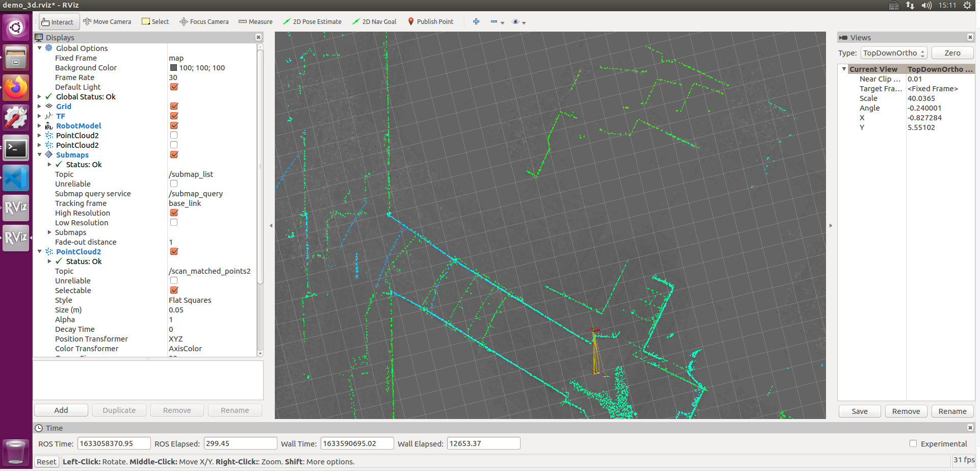980x471 pixels.
Task: Click the Add button in Displays panel
Action: [x=60, y=410]
